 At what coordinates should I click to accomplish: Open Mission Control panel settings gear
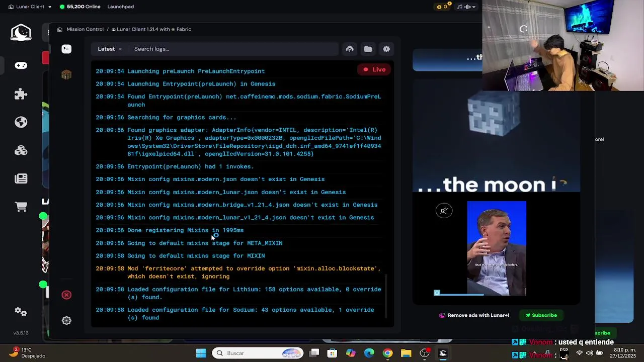(66, 321)
